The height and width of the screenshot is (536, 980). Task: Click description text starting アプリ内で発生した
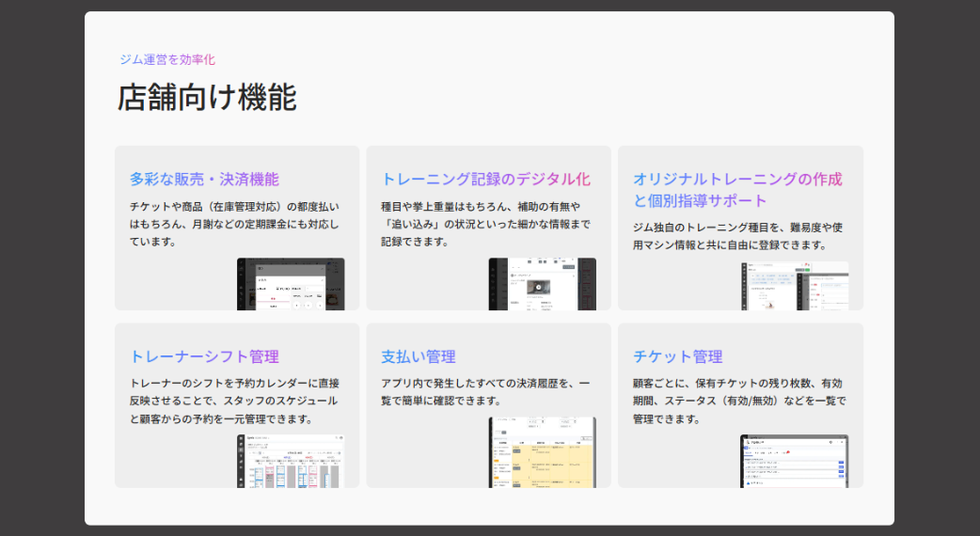coord(485,392)
